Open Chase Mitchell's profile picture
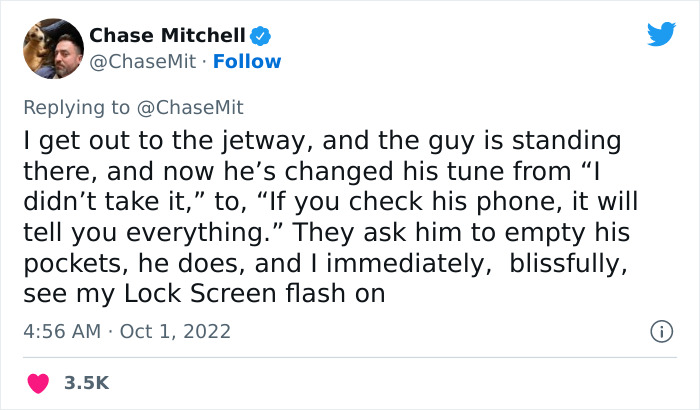This screenshot has height=410, width=700. click(x=51, y=48)
